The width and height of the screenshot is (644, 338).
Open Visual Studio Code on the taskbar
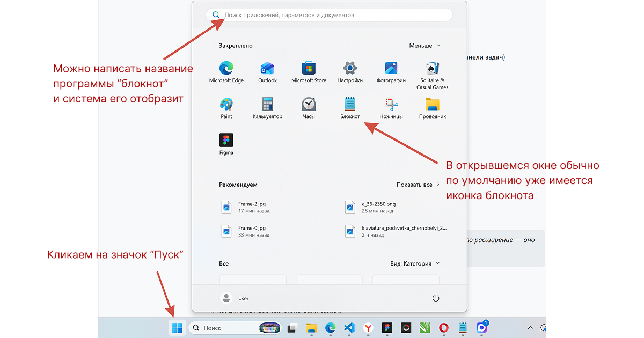[x=349, y=328]
